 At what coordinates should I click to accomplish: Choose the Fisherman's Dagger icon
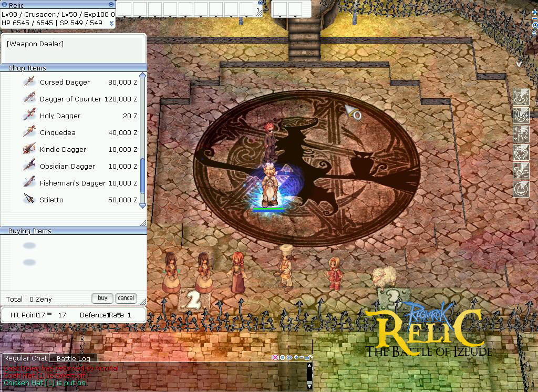point(29,182)
